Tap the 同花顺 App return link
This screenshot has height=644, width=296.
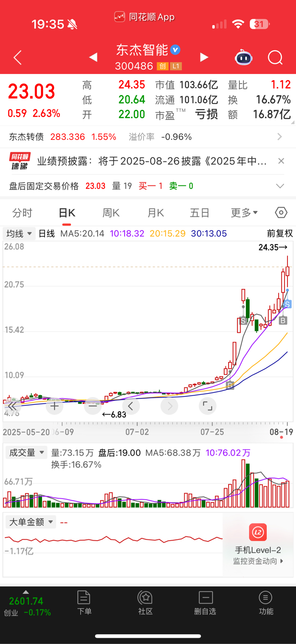click(145, 17)
